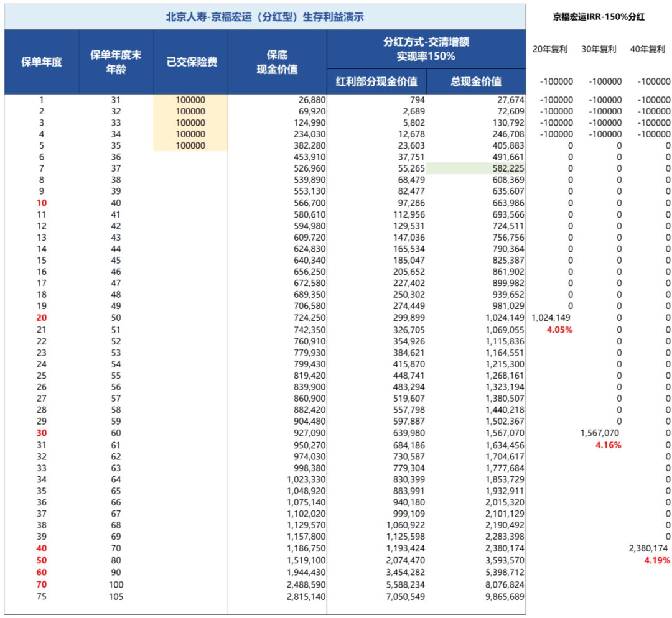The image size is (672, 618).
Task: Click the bonus cash value 23,603
Action: pyautogui.click(x=411, y=145)
